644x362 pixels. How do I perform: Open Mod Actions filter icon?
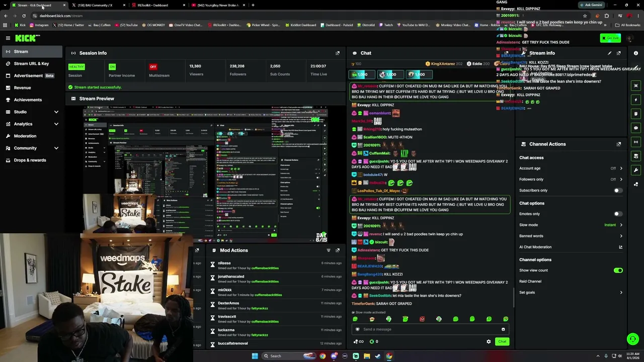[x=329, y=250]
